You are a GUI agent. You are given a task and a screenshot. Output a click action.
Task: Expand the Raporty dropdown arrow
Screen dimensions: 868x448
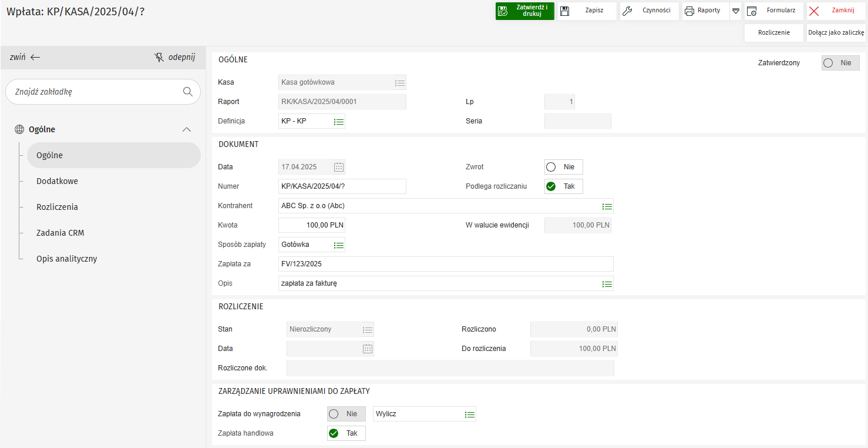tap(735, 11)
